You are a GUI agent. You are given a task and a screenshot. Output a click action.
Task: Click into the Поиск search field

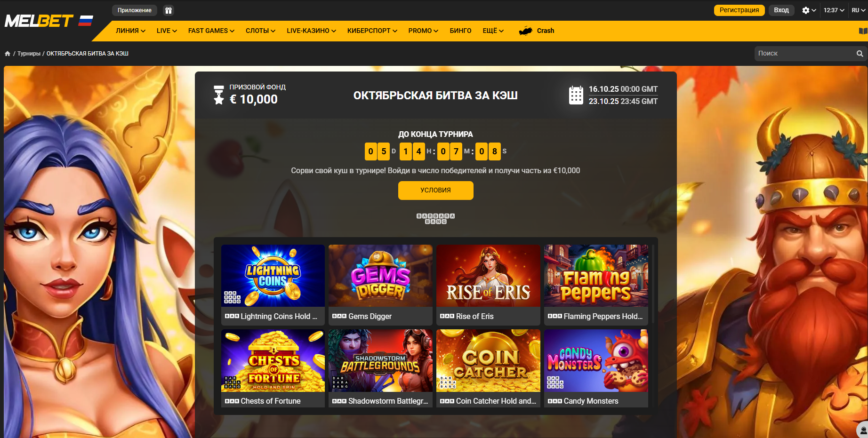coord(805,54)
